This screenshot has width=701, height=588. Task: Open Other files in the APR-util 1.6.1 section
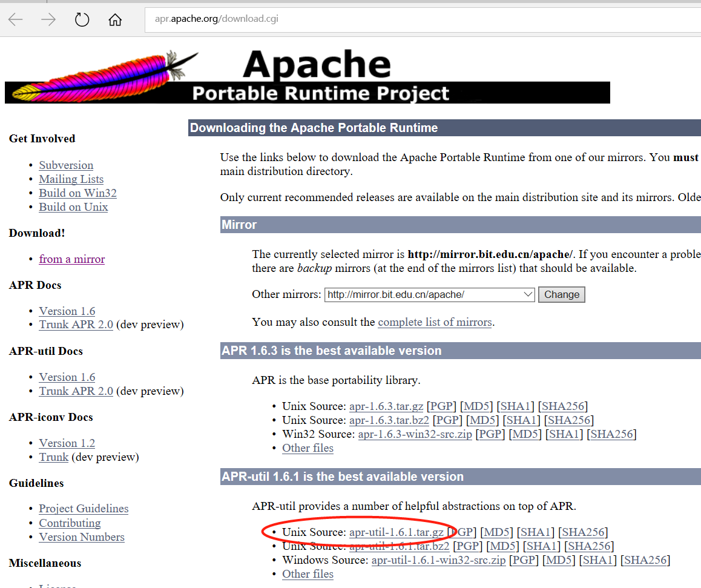pyautogui.click(x=308, y=573)
